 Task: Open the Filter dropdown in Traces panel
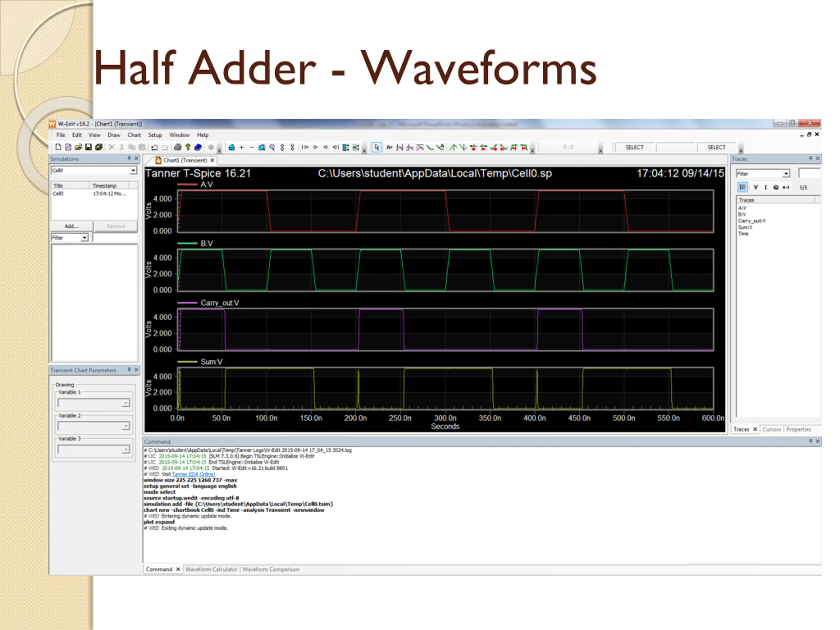click(786, 174)
